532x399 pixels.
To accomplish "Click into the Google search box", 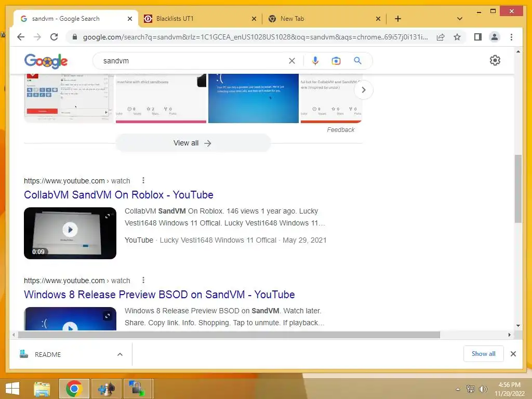I will 193,61.
